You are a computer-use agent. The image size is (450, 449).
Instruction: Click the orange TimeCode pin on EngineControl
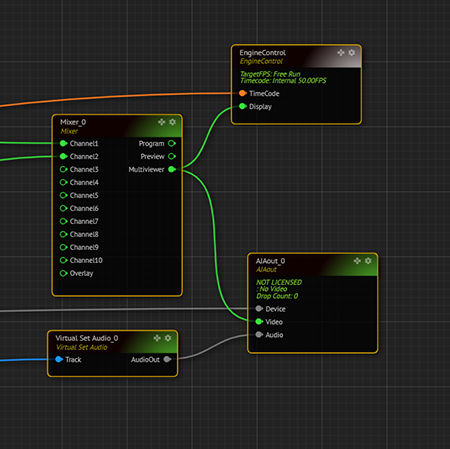243,93
